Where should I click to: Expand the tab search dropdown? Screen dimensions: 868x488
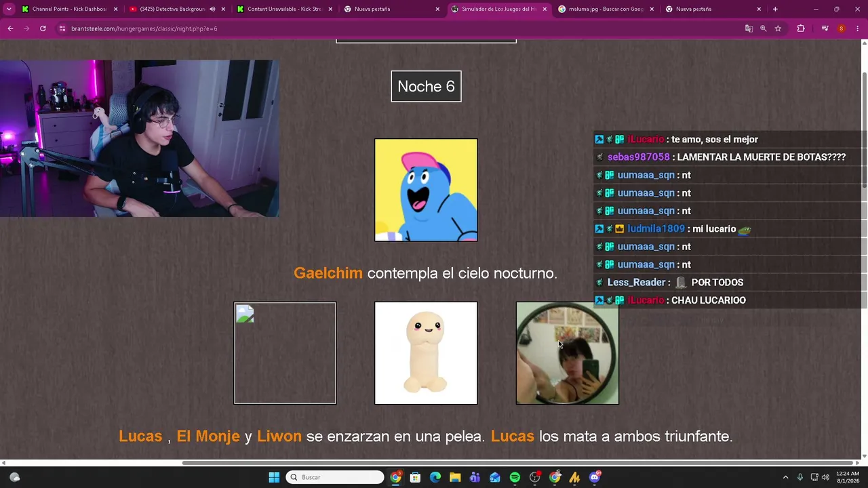[x=9, y=9]
